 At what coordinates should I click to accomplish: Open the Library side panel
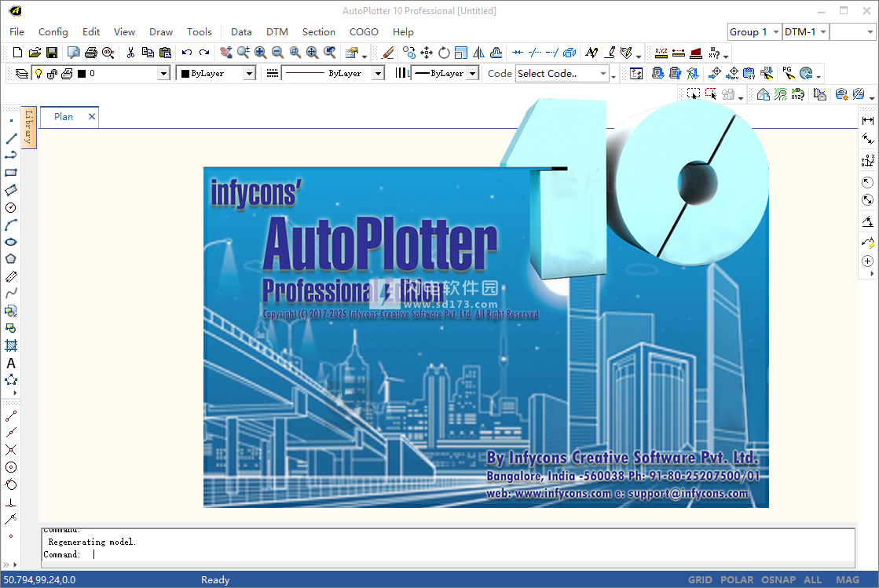pos(29,127)
